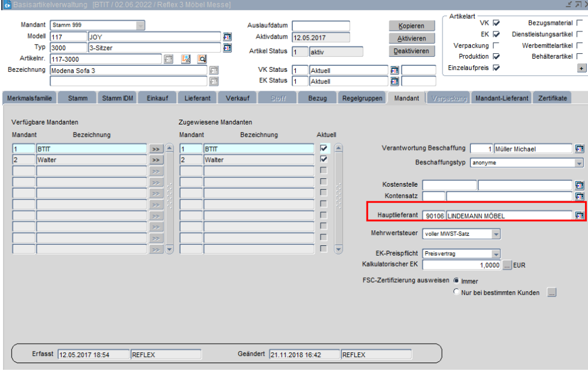This screenshot has width=588, height=371.
Task: Toggle the Verpackung checkbox
Action: (496, 45)
